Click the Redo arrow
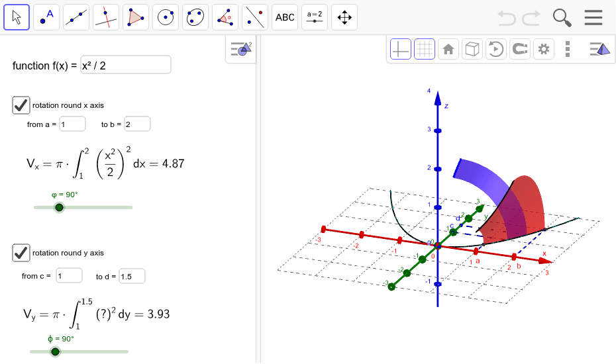This screenshot has height=364, width=616. click(x=531, y=18)
